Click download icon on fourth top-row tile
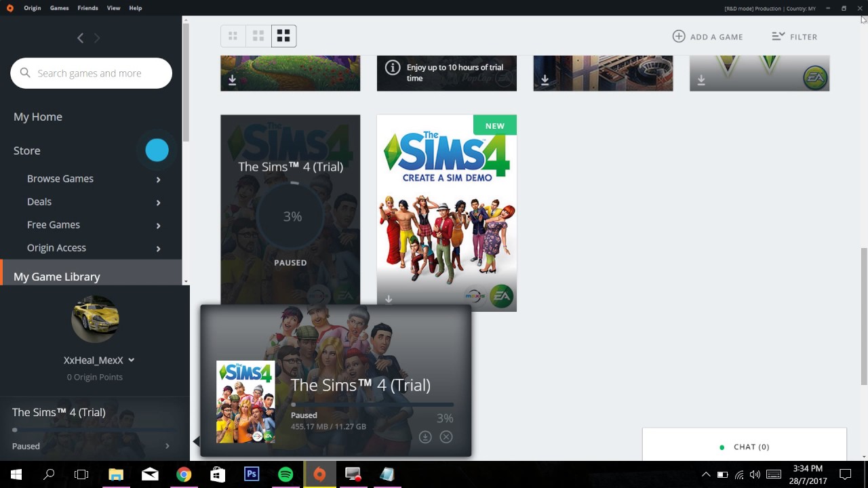The height and width of the screenshot is (488, 868). coord(702,80)
